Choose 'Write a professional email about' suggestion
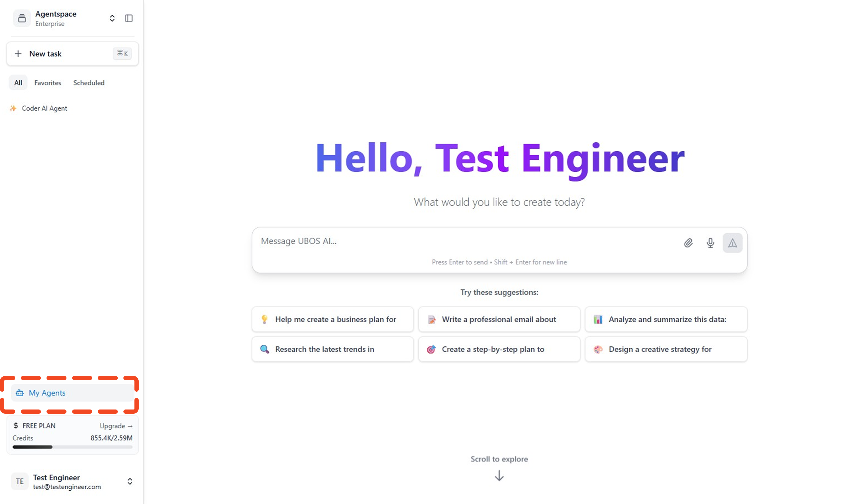 tap(499, 319)
